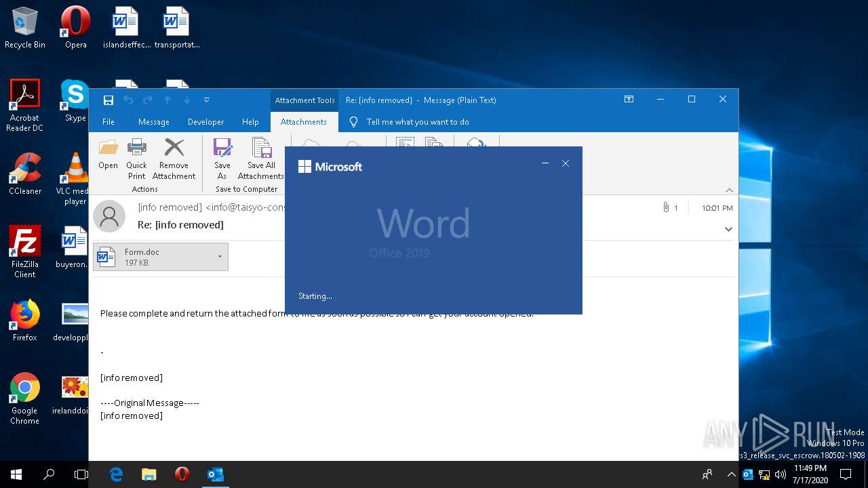Viewport: 868px width, 488px height.
Task: Click the sender avatar picture
Action: 109,216
